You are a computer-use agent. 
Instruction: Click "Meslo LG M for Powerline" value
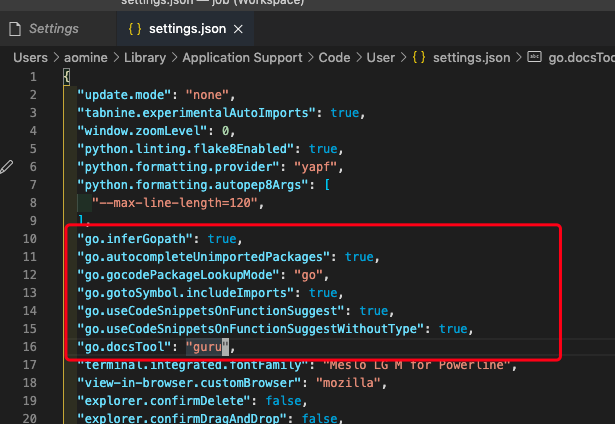pos(417,365)
